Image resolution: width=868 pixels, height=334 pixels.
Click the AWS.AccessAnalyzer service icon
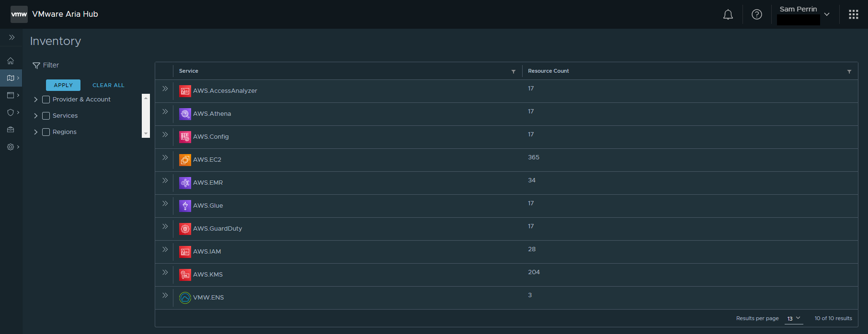(185, 91)
